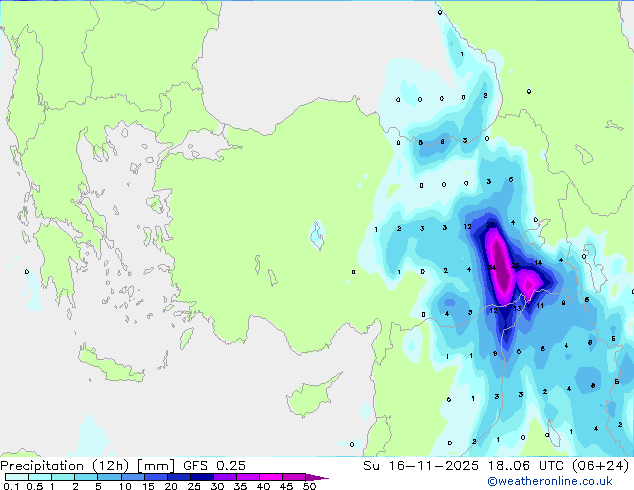Select the 30–35 mm purple legend swatch
634x490 pixels.
(x=224, y=477)
